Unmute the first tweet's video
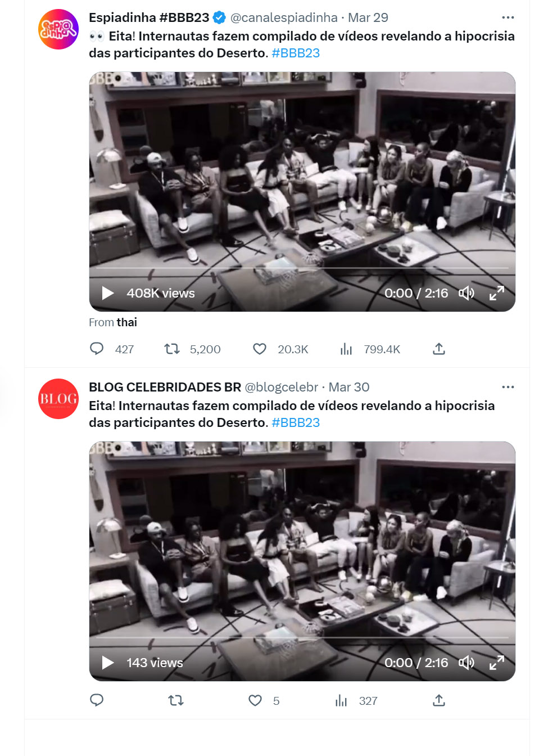 click(467, 293)
